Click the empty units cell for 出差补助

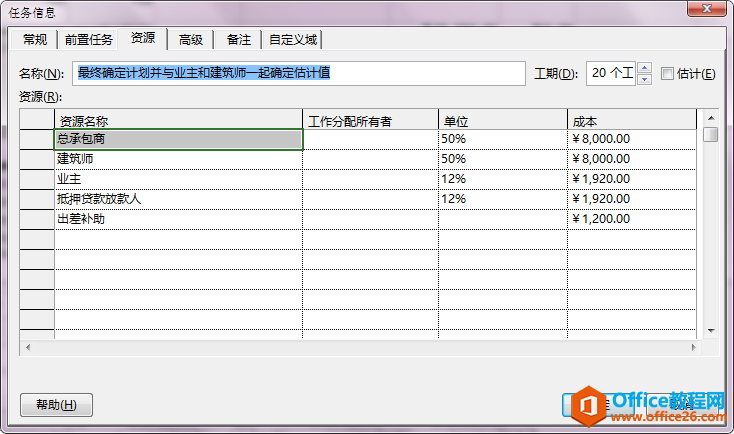(x=503, y=219)
